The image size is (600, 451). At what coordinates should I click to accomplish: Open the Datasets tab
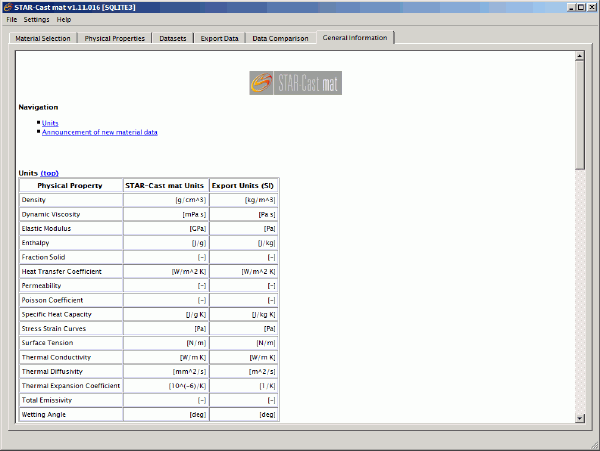tap(172, 38)
